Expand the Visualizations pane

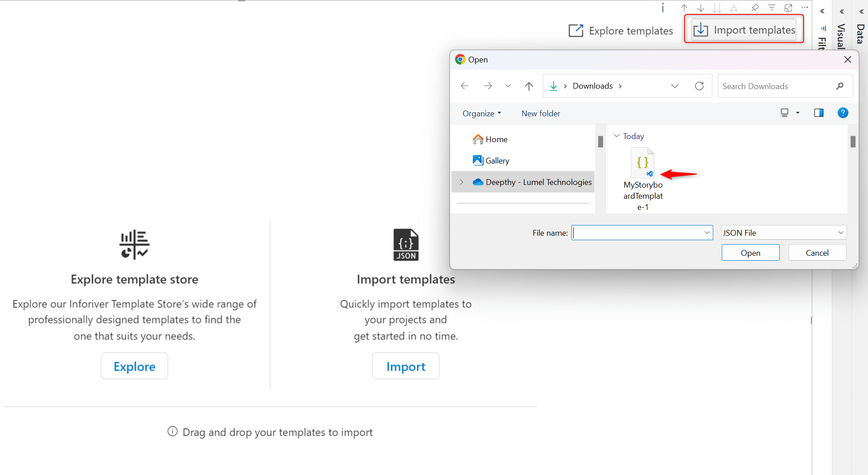point(842,11)
